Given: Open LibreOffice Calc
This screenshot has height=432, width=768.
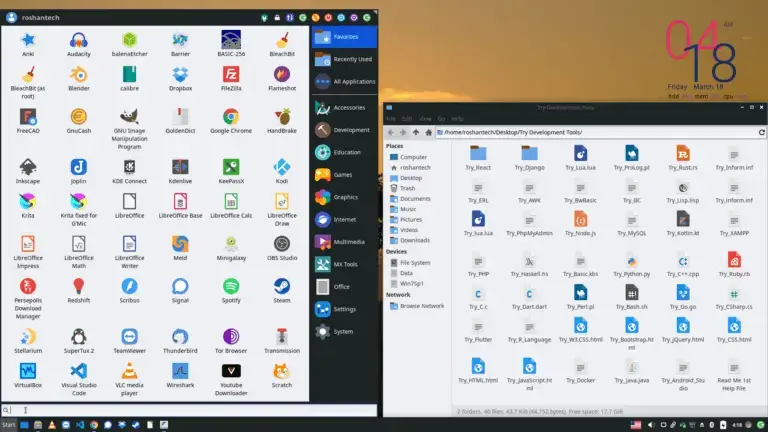Looking at the screenshot, I should tap(231, 206).
